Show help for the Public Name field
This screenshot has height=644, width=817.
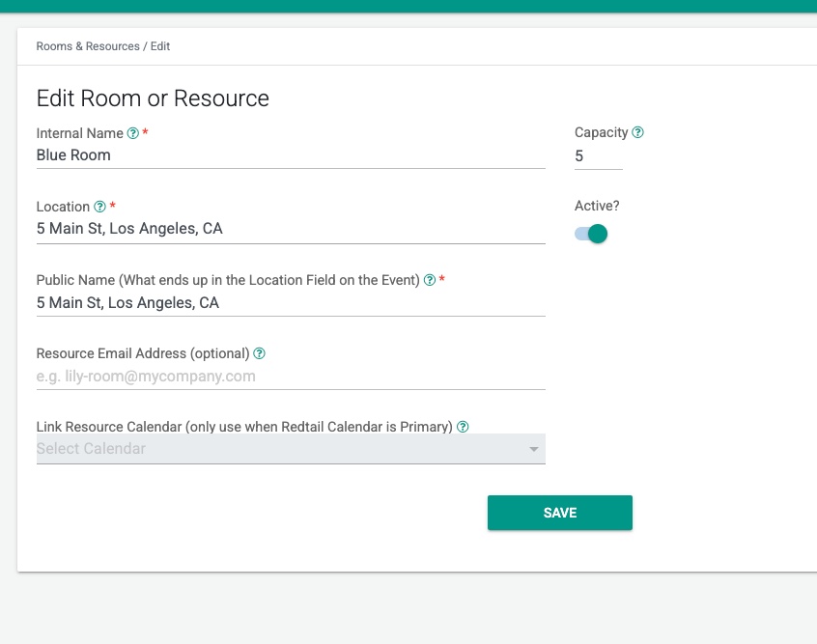[430, 280]
